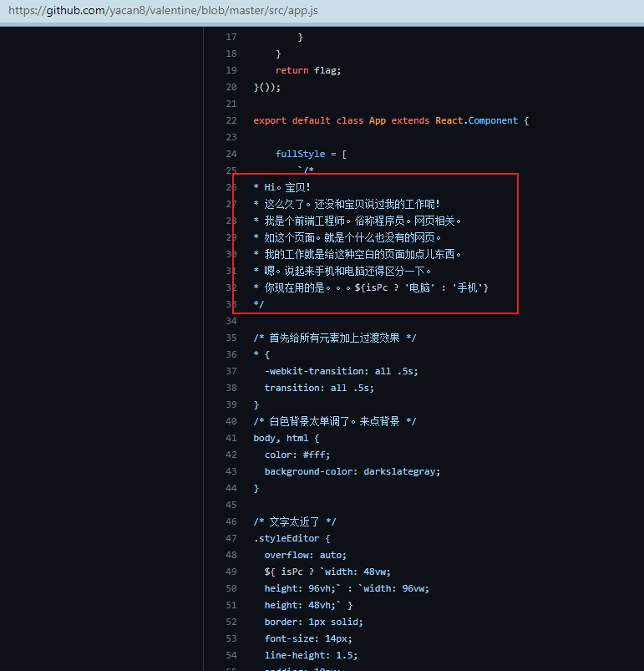Viewport: 644px width, 671px height.
Task: Click the 'Hi。宝贝!' comment line
Action: 281,187
